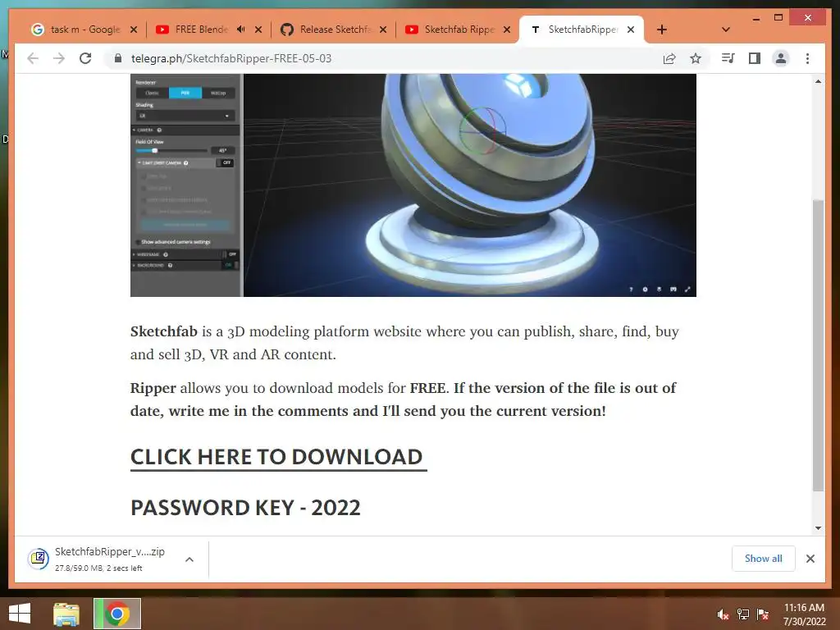Open the clock showing 11:16 AM

coord(804,614)
